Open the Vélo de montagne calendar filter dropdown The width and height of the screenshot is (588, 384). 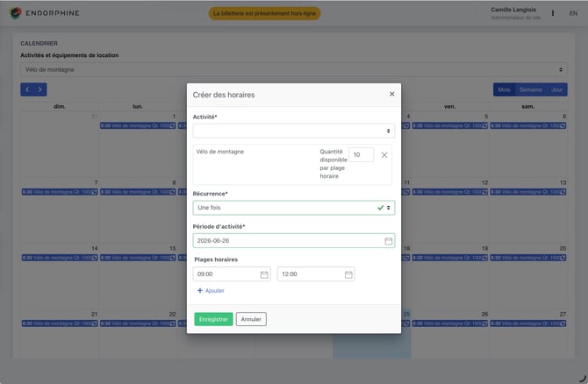(x=294, y=69)
